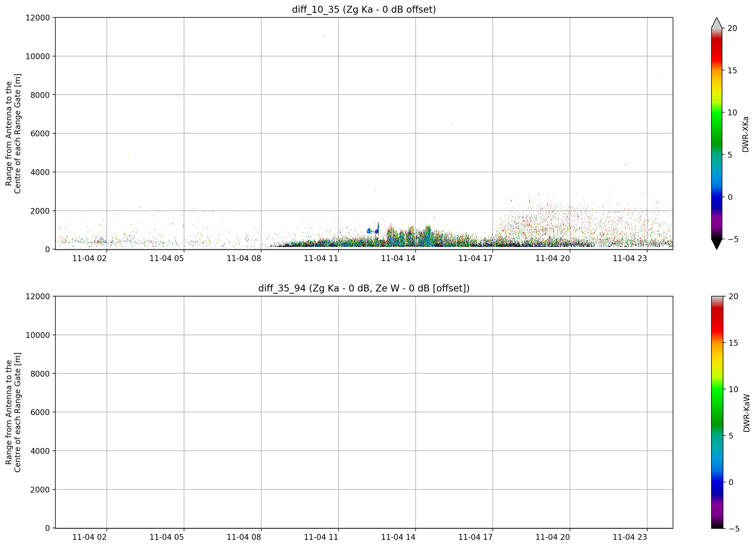The width and height of the screenshot is (756, 547).
Task: Click tick label 20 on DWR-XKa colorbar
Action: click(732, 28)
